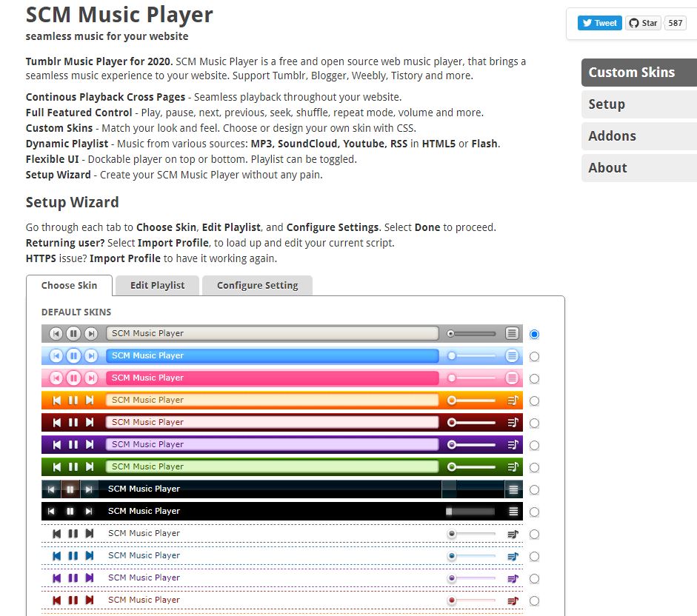This screenshot has height=616, width=697.
Task: Select the green skin radio button
Action: pos(534,468)
